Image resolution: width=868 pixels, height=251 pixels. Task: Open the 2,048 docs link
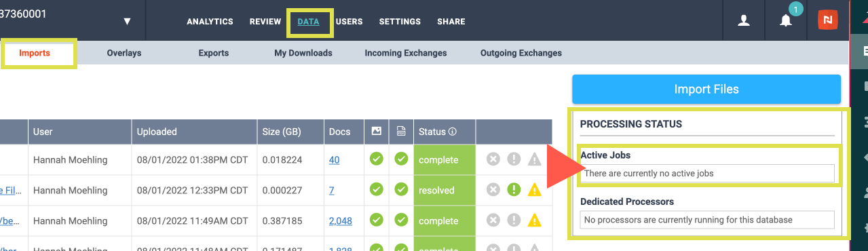pyautogui.click(x=340, y=220)
